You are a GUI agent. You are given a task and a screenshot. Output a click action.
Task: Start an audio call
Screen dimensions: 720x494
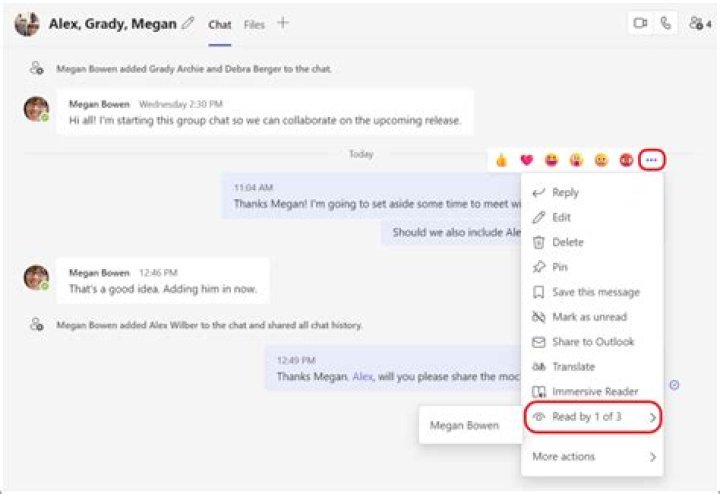[x=666, y=23]
